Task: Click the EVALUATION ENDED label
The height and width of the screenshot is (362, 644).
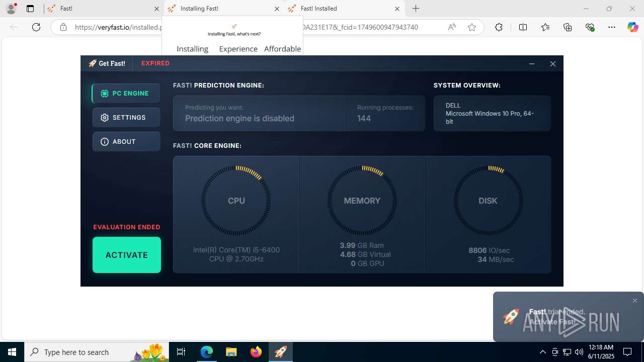Action: pyautogui.click(x=127, y=227)
